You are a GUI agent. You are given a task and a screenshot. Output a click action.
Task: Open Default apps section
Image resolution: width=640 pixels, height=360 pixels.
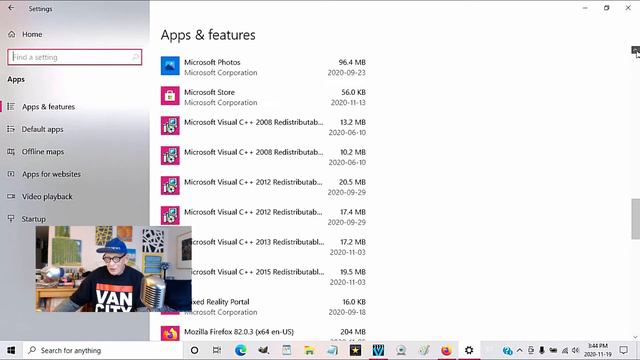(x=42, y=129)
